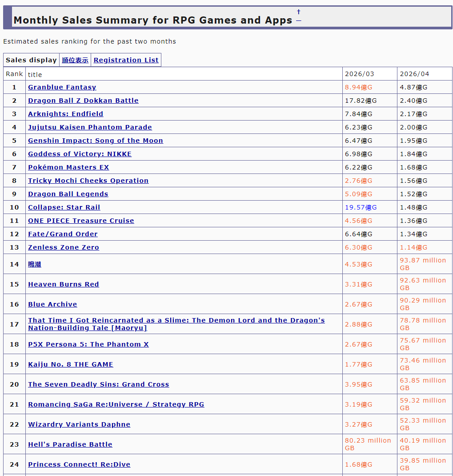Open Goddess of Victory: NIKKE link
This screenshot has width=453, height=476.
point(80,154)
